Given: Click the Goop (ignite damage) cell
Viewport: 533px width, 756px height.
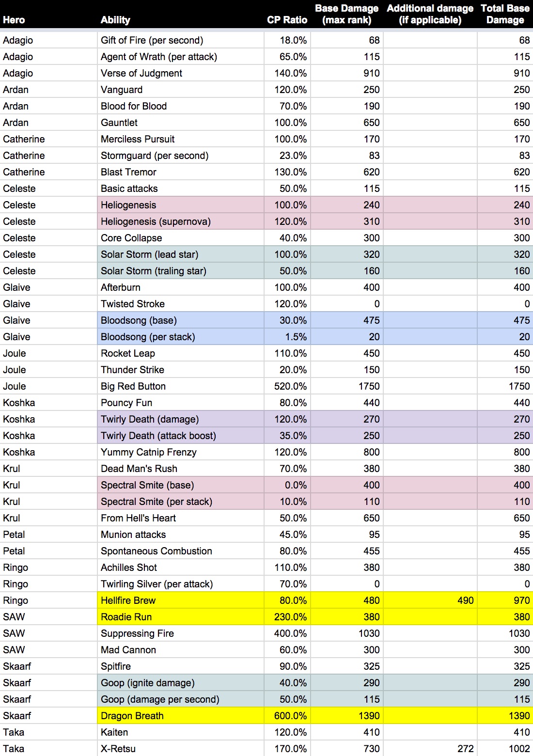Looking at the screenshot, I should tap(181, 683).
